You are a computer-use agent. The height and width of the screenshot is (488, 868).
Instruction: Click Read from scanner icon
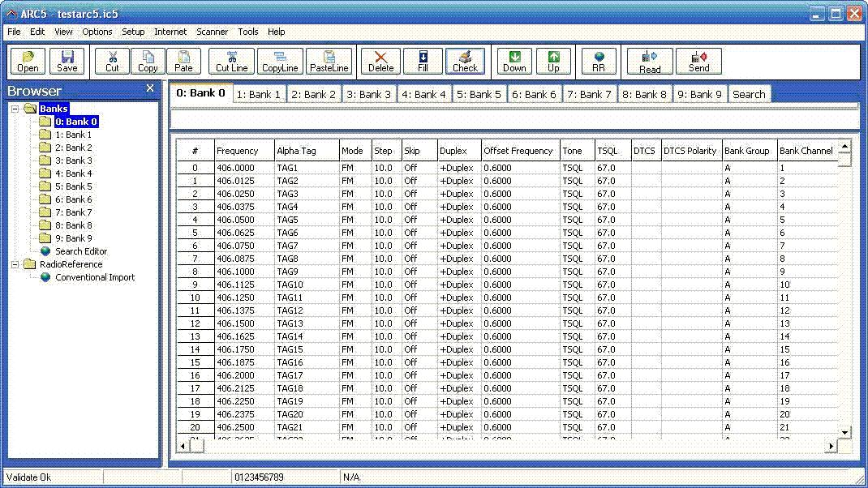tap(650, 61)
